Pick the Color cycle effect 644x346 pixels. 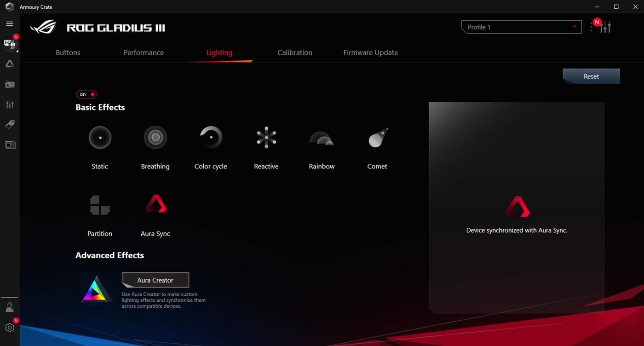pos(211,138)
